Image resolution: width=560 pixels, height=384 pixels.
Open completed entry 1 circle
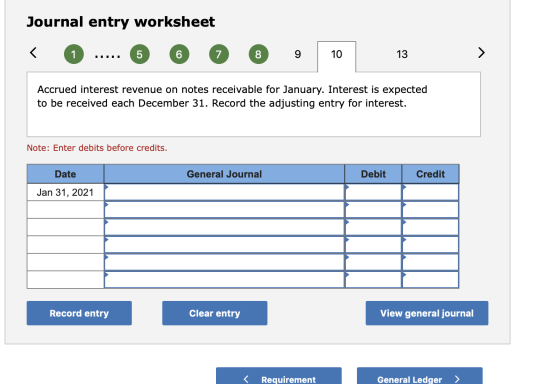coord(74,54)
